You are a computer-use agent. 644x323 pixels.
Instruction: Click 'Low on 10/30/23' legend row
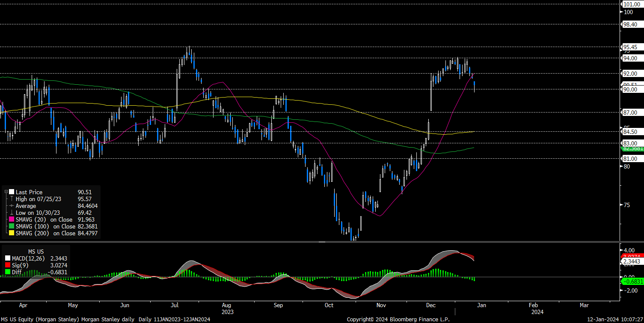click(x=53, y=213)
